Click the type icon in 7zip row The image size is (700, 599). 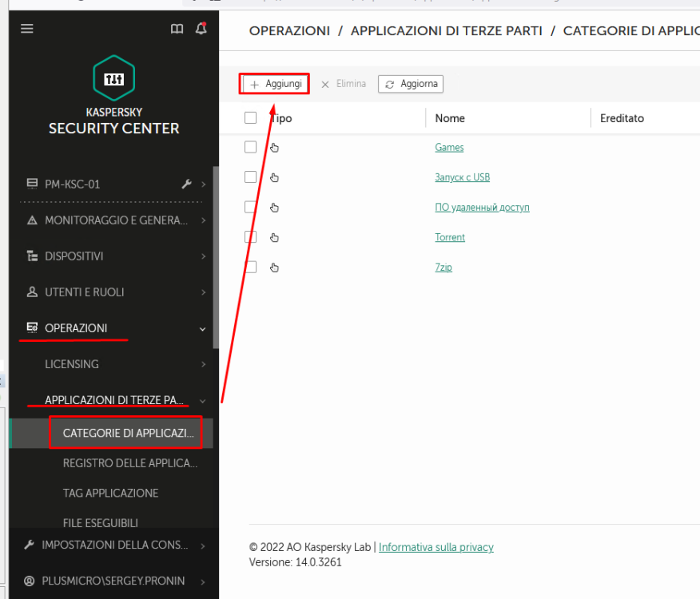coord(274,267)
